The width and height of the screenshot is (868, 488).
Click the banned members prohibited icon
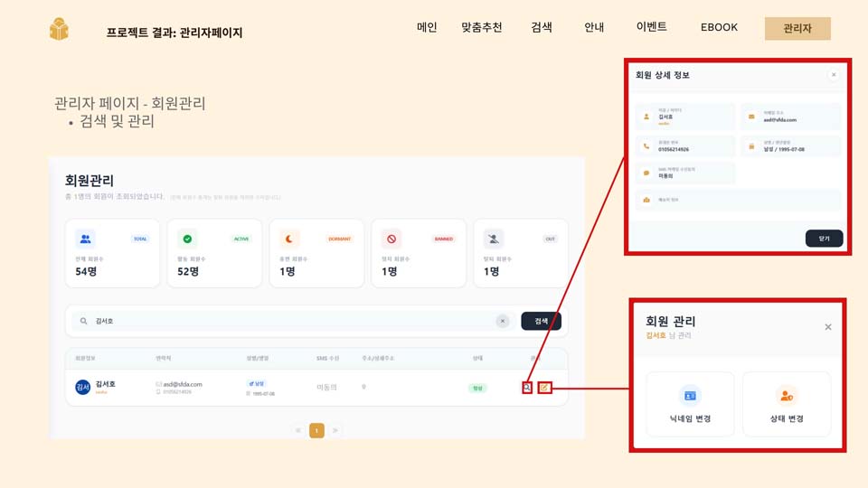coord(392,239)
